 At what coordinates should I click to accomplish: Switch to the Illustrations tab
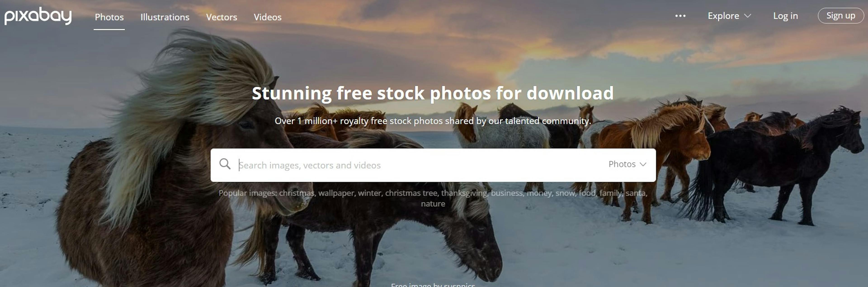[165, 17]
